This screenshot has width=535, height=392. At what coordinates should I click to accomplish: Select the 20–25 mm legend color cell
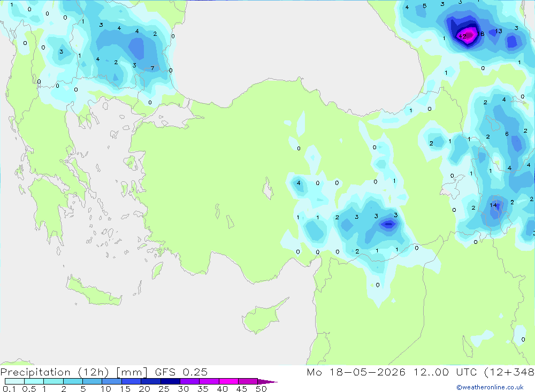coord(151,381)
